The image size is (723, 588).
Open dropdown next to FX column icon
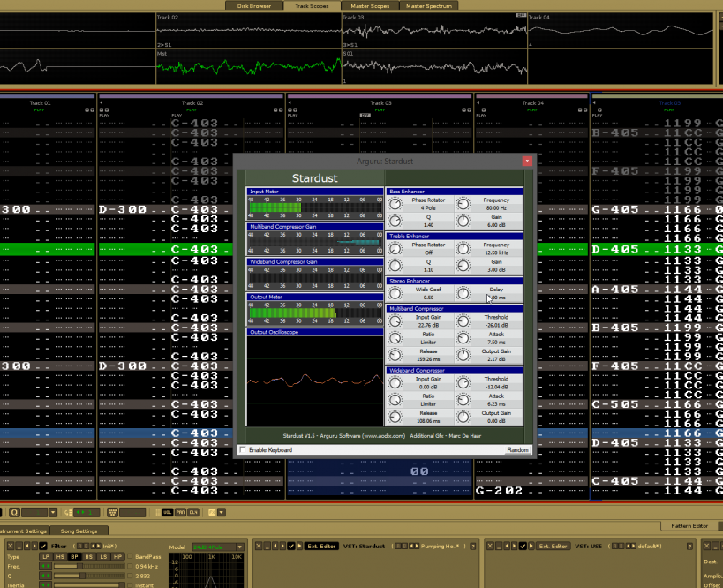click(222, 512)
